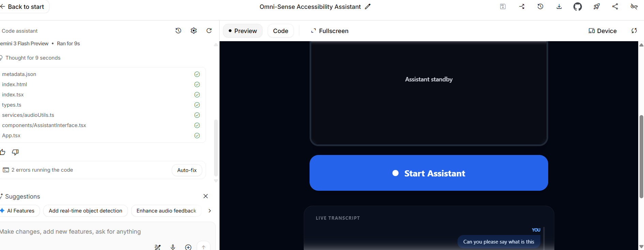The image size is (644, 250).
Task: Click the fork/remix arrow icon in top bar
Action: [x=522, y=6]
